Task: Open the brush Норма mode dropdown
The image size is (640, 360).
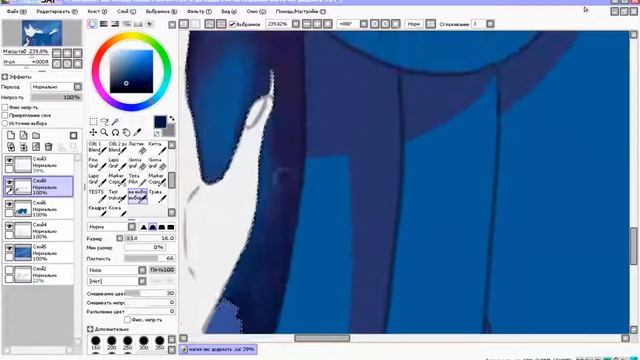Action: [131, 227]
